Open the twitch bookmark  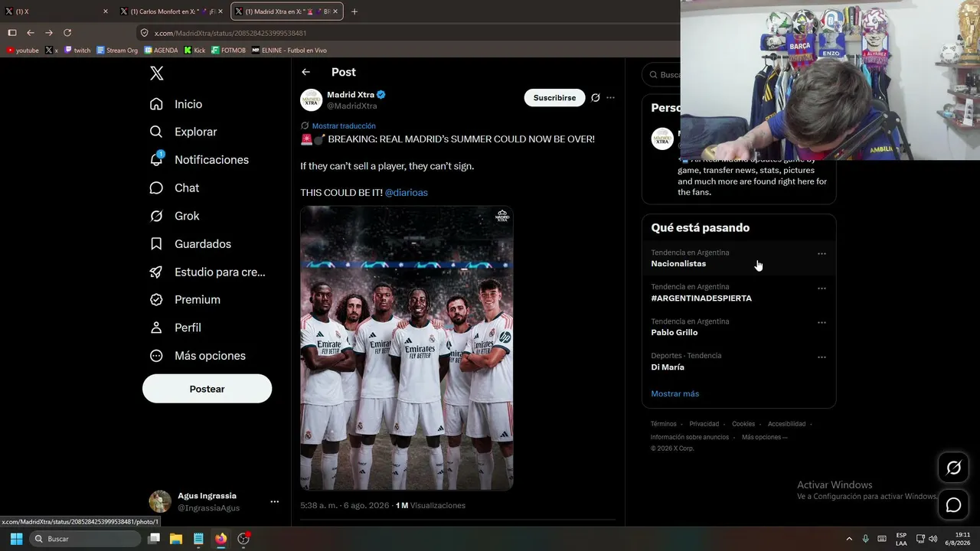coord(77,51)
